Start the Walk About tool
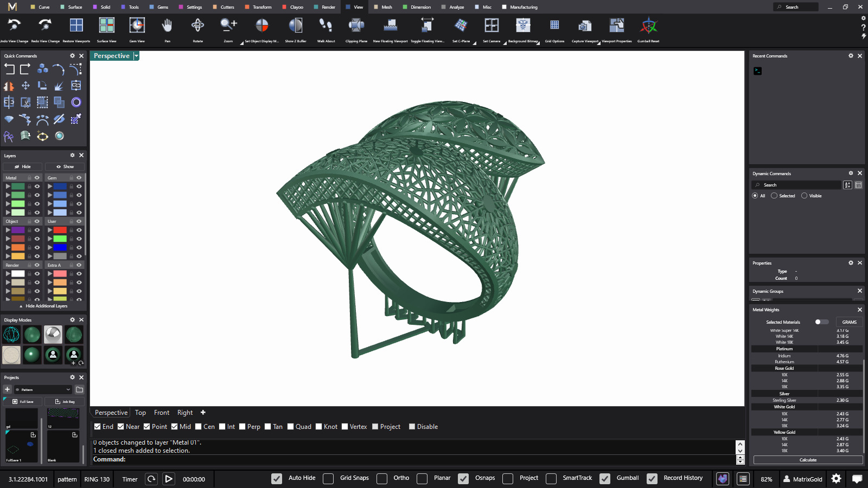 (326, 25)
